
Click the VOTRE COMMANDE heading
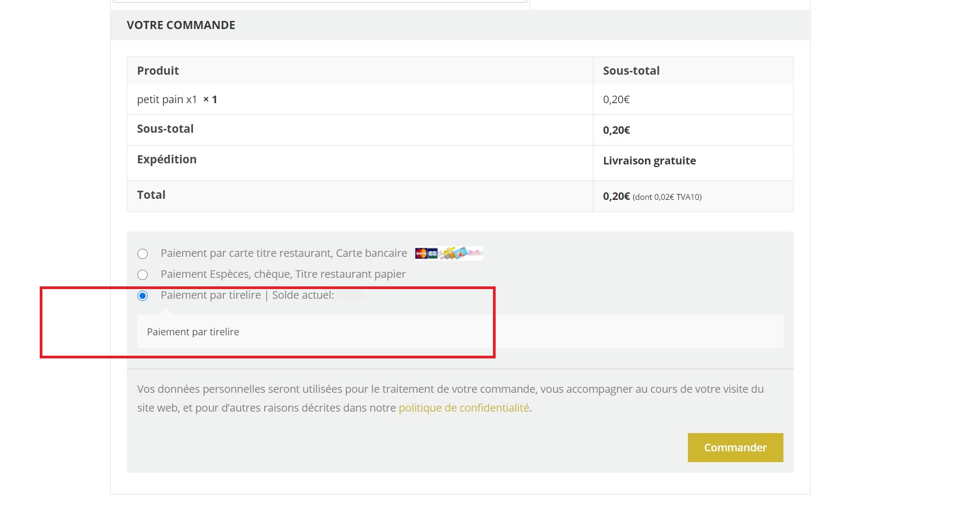(181, 25)
